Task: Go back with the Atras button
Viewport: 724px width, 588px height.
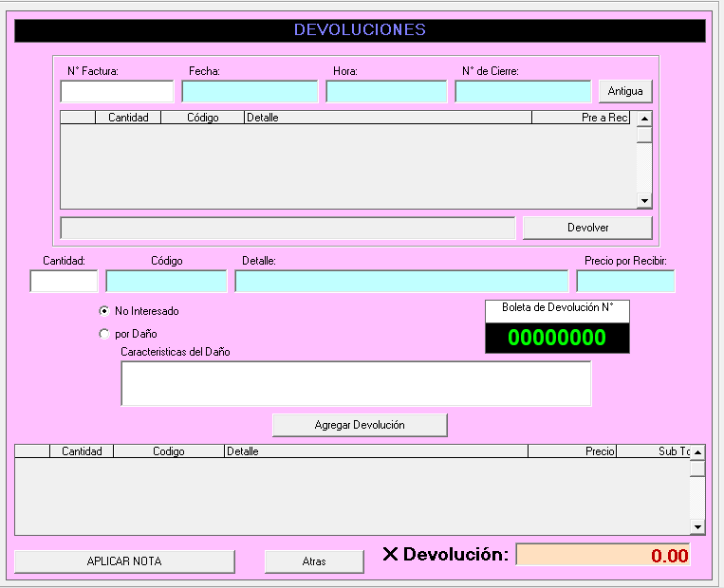Action: pos(314,561)
